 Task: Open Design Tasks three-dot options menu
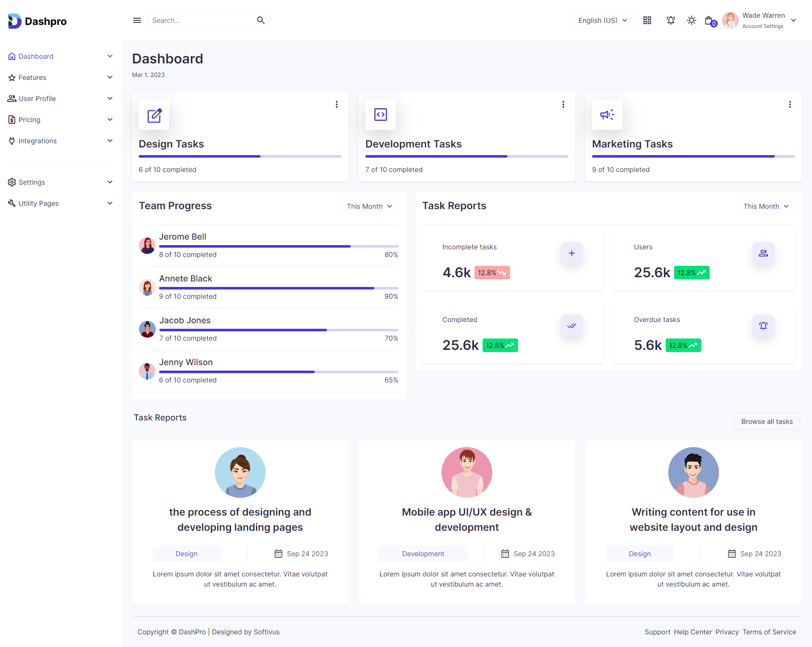[x=336, y=104]
